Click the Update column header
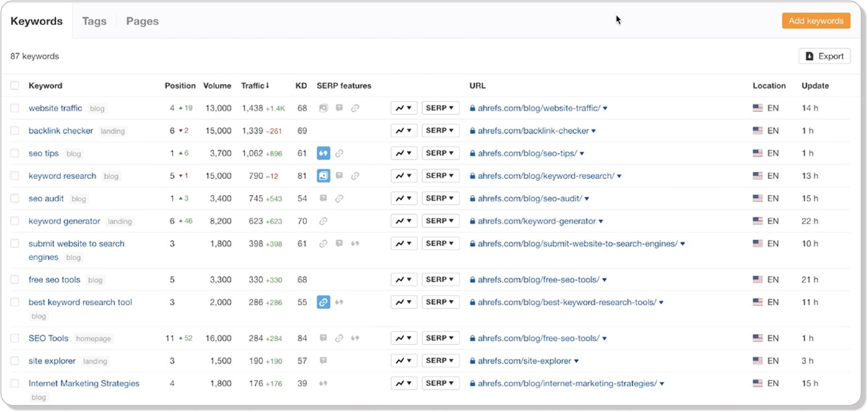This screenshot has width=868, height=412. pos(816,86)
